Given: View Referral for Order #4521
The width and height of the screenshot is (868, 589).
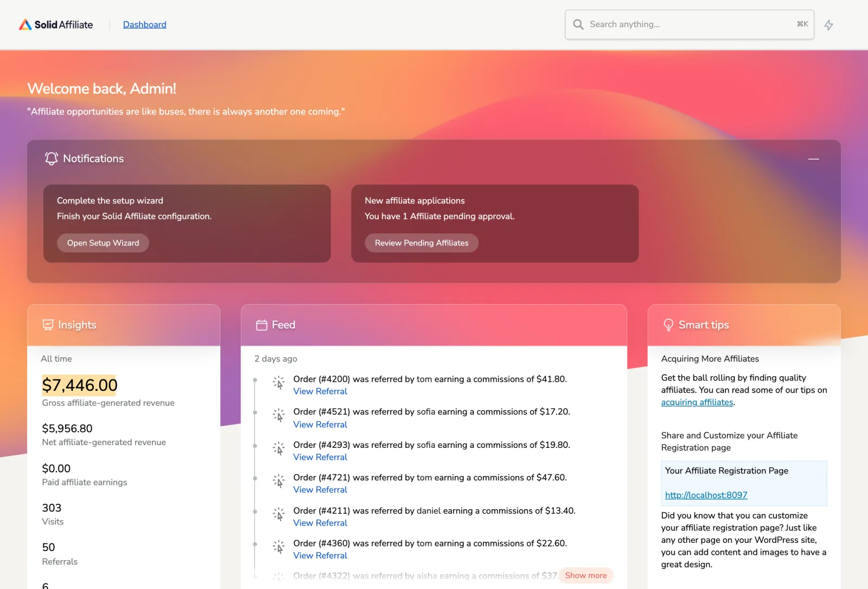Looking at the screenshot, I should tap(320, 425).
